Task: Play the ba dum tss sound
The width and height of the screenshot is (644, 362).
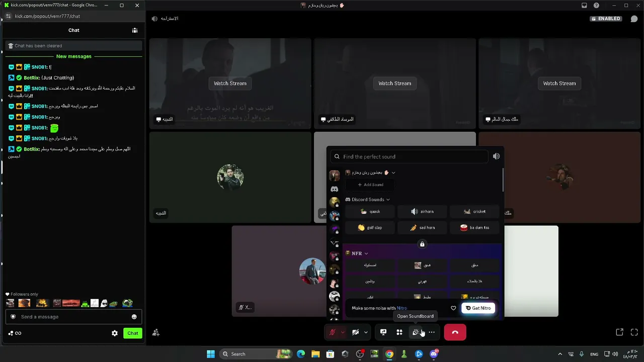Action: pos(474,228)
